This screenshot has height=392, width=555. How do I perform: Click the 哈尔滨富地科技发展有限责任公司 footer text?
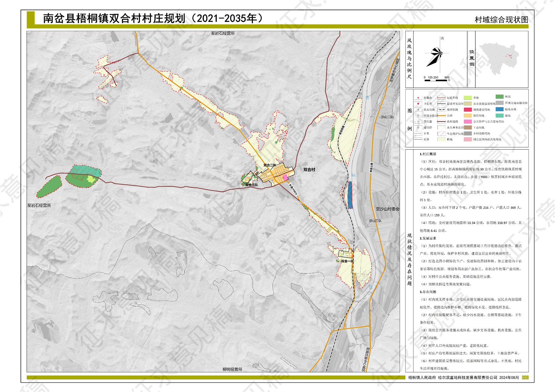[x=468, y=378]
